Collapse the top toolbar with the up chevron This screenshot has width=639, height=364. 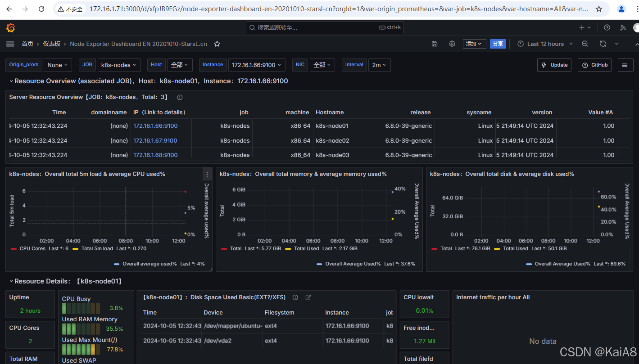point(636,44)
